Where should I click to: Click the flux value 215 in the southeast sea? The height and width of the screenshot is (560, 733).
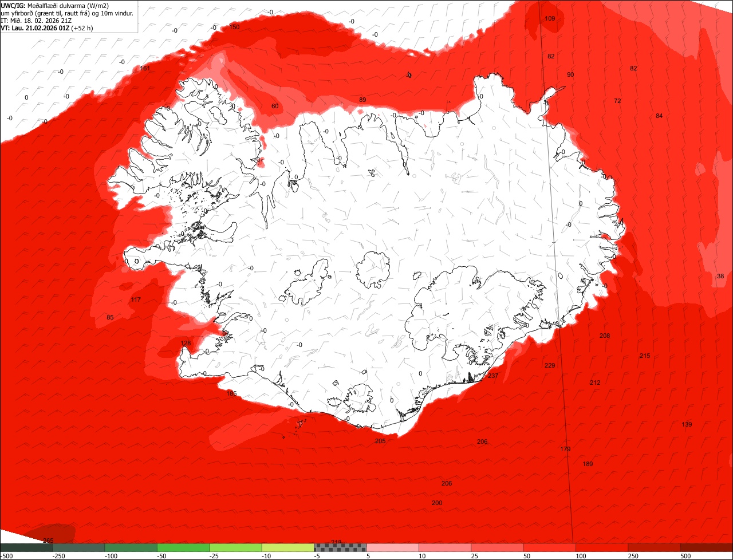tap(645, 356)
